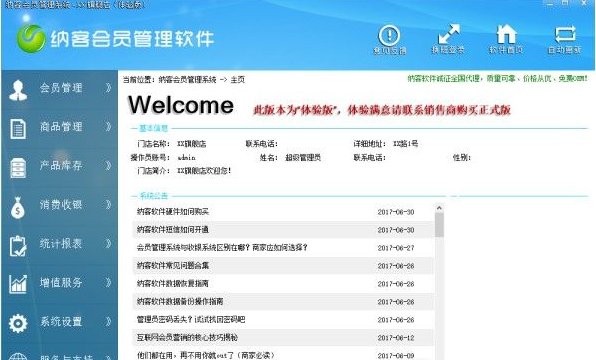596x360 pixels.
Task: Click the 2017-06-12 notice date
Action: [x=396, y=338]
